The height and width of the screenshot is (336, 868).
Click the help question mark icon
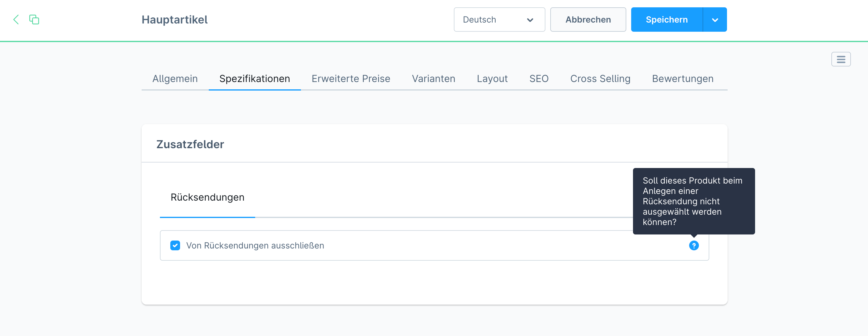[x=694, y=245]
